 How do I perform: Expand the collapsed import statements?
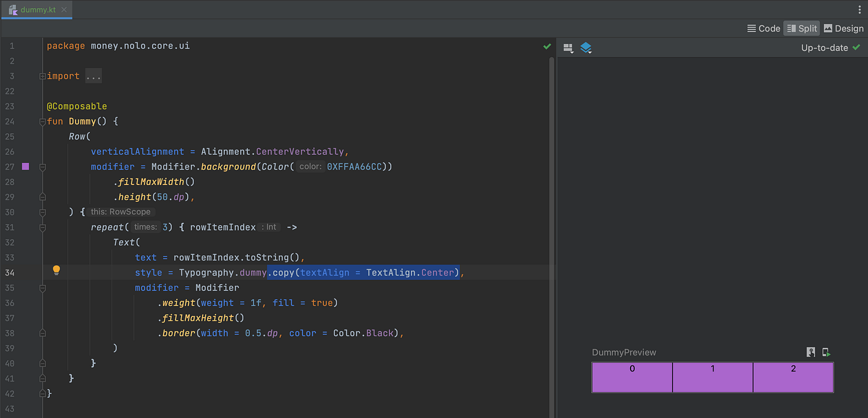click(93, 76)
